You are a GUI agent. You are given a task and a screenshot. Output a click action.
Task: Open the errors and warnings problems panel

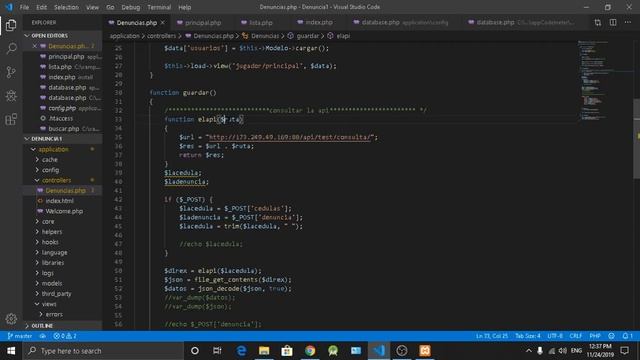pyautogui.click(x=65, y=336)
